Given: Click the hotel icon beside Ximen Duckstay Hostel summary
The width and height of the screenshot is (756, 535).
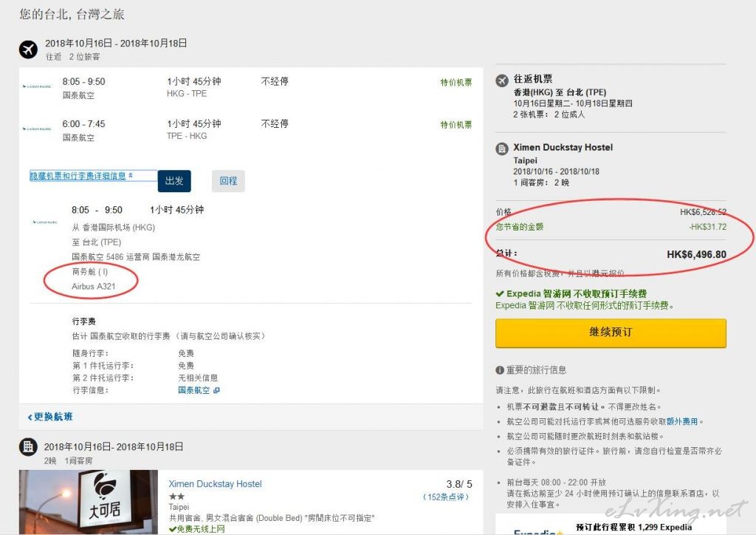Looking at the screenshot, I should (x=502, y=149).
